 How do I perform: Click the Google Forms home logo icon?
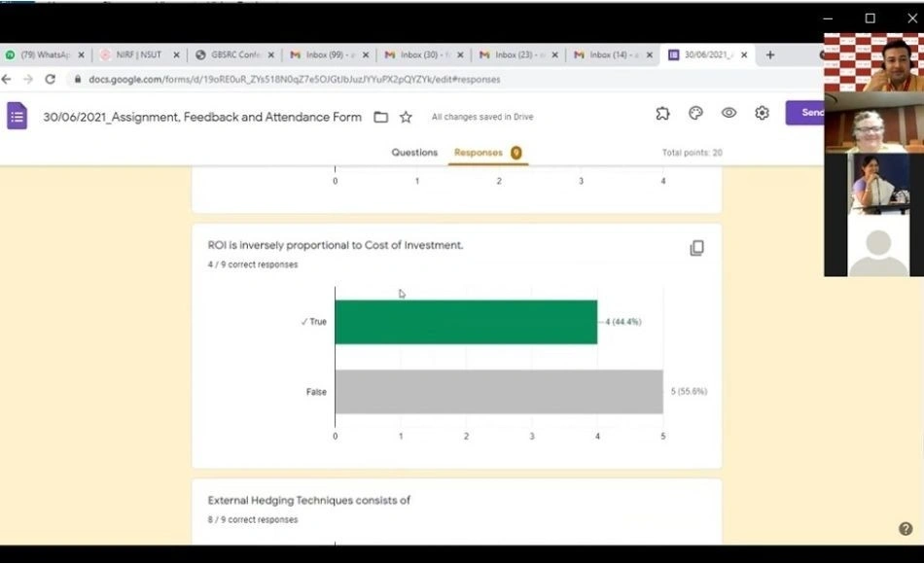[17, 116]
